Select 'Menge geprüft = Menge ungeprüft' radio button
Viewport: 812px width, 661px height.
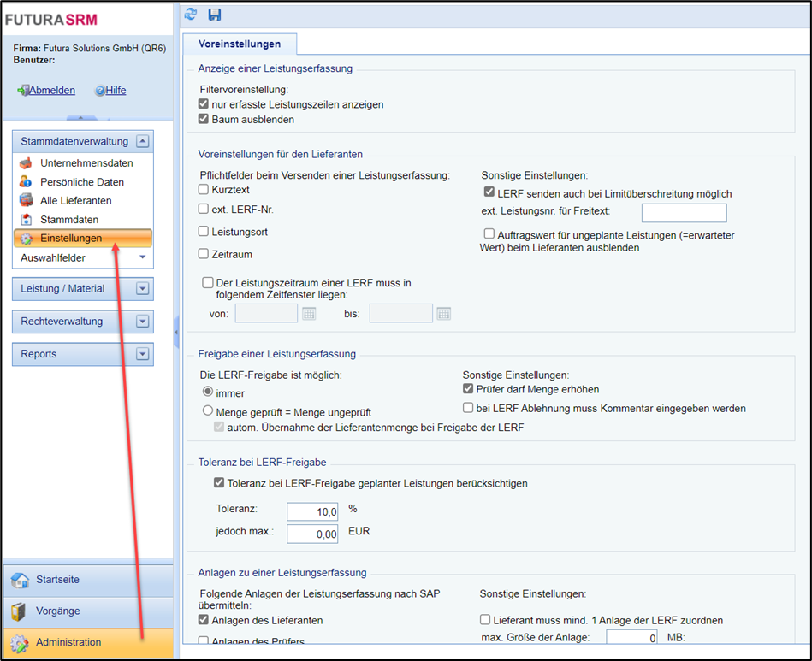click(x=207, y=410)
